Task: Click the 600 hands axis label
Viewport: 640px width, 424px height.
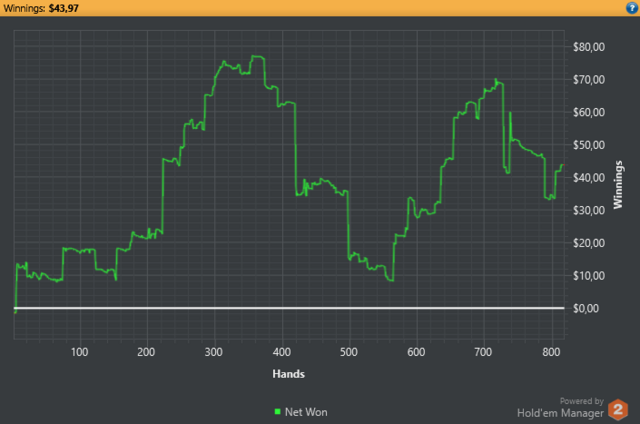Action: tap(416, 352)
